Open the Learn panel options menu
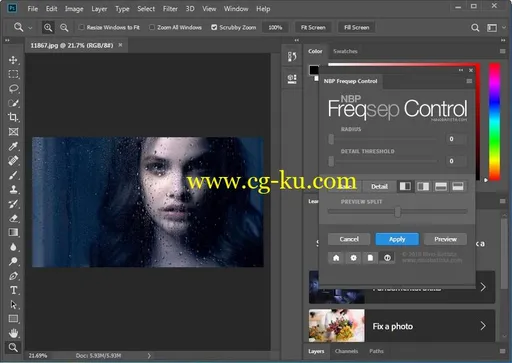Screen dimensions: 512x363 tap(502, 201)
